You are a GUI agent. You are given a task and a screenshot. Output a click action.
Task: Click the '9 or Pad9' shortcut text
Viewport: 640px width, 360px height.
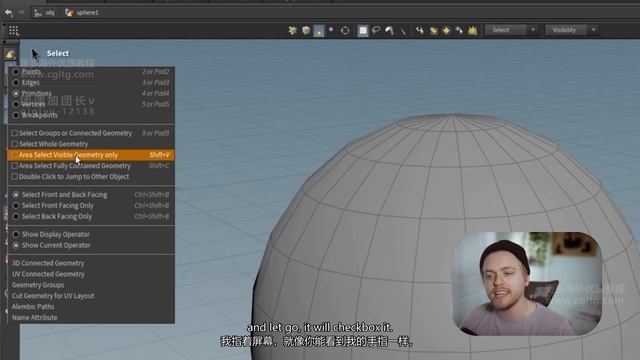tap(156, 133)
